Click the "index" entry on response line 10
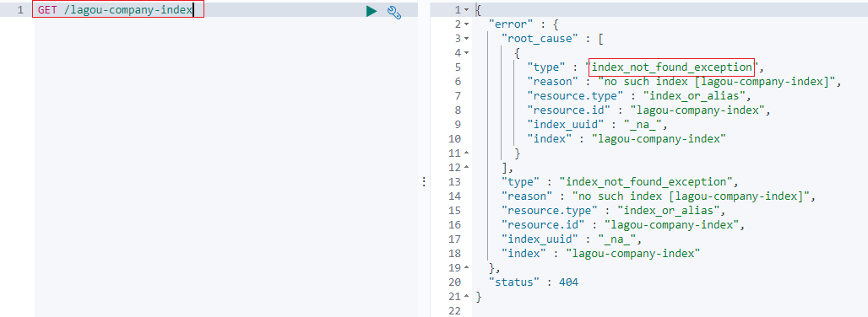868x317 pixels. click(626, 138)
